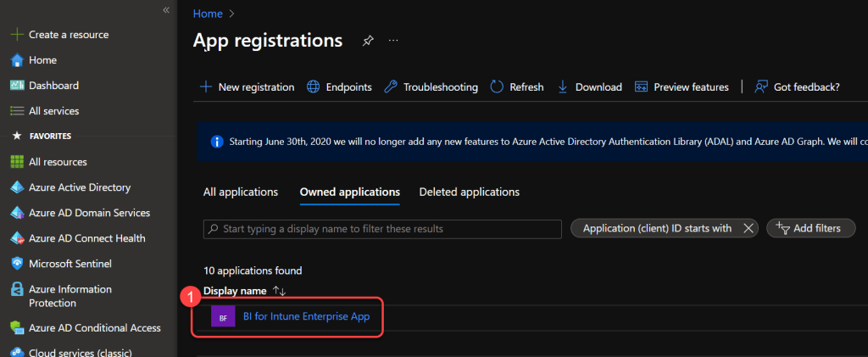The image size is (868, 357).
Task: Select Azure Active Directory icon in favorites
Action: click(x=16, y=187)
